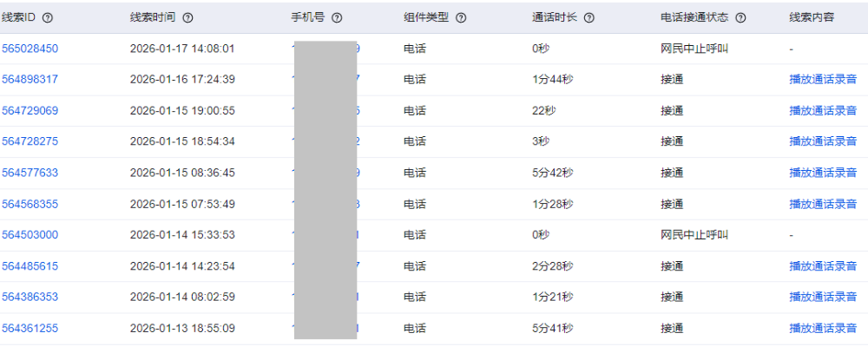
Task: Play recording of the 5分42秒 call
Action: coord(823,173)
